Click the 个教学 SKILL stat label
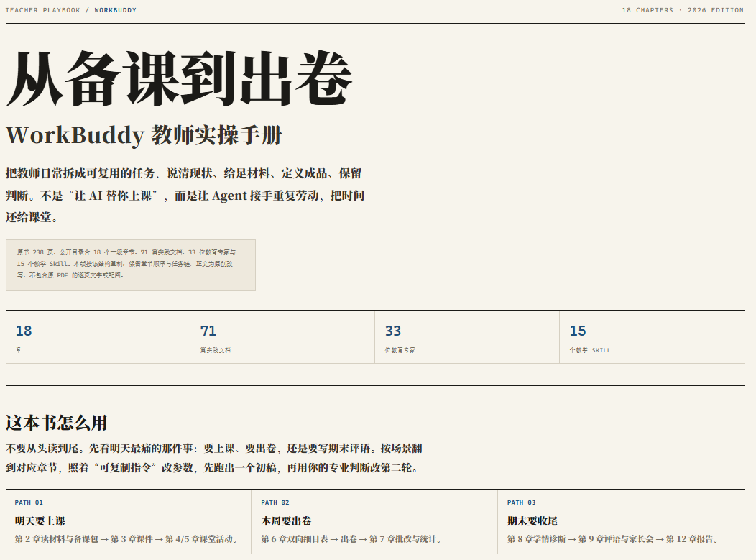The width and height of the screenshot is (756, 560). [x=590, y=350]
